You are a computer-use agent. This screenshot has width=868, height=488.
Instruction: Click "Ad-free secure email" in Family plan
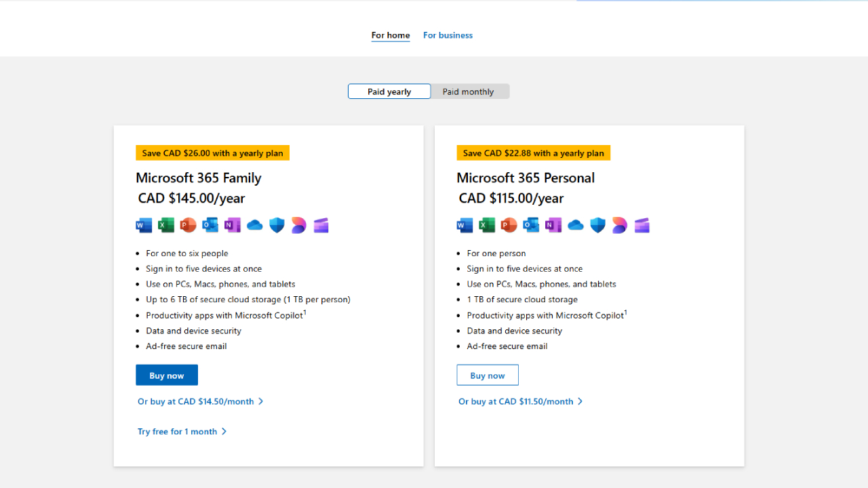[x=186, y=346]
